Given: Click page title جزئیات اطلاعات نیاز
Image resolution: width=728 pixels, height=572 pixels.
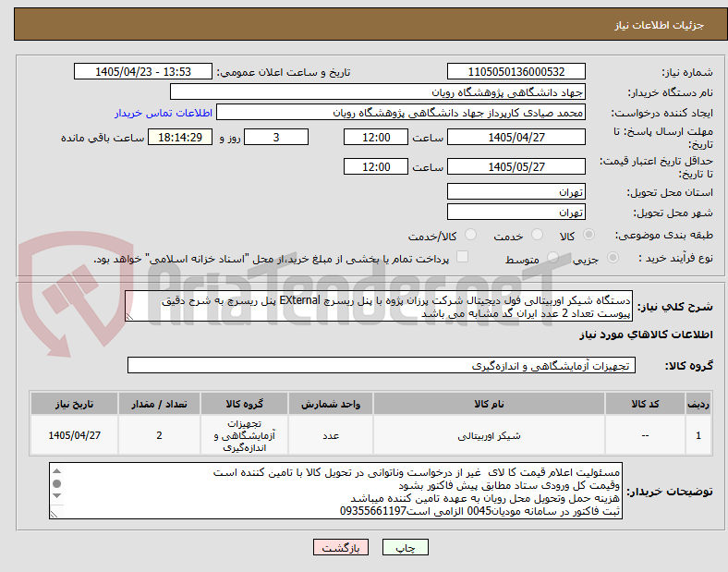Looking at the screenshot, I should [x=660, y=25].
